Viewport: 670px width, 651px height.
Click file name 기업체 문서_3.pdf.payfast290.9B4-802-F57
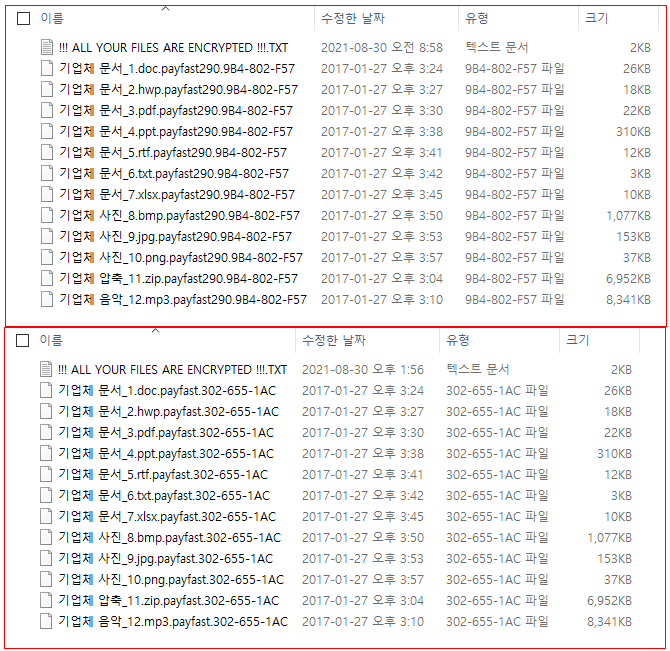[176, 110]
